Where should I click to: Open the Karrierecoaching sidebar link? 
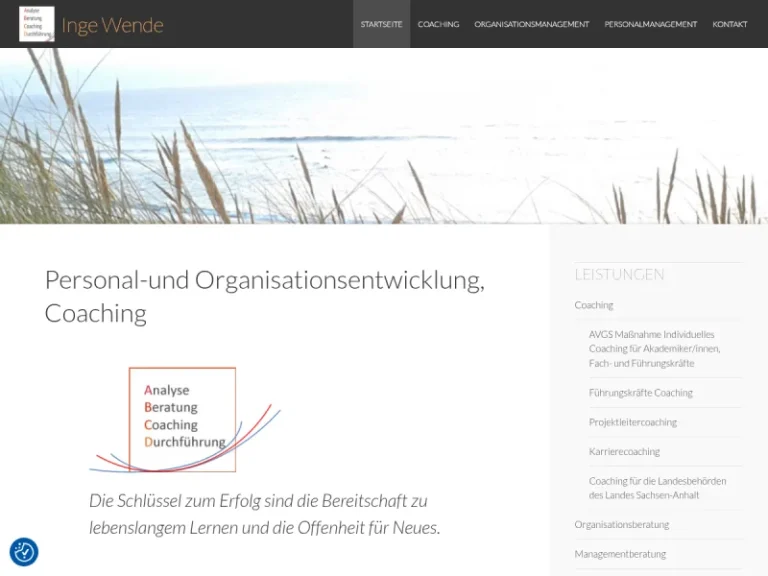point(624,452)
